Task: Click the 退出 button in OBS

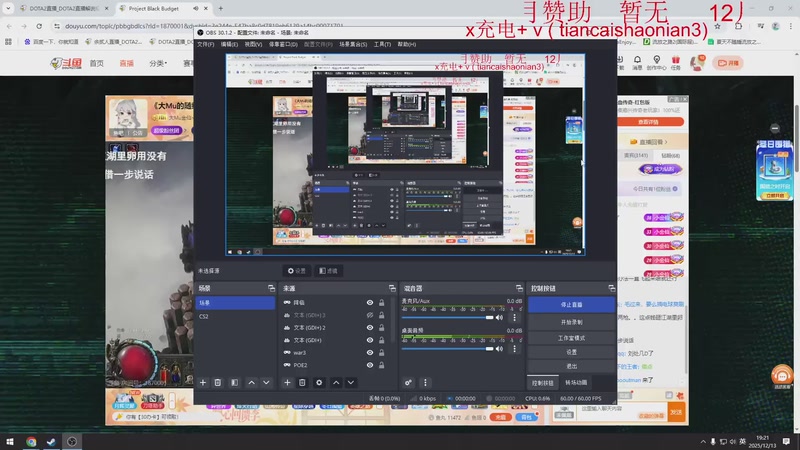Action: pos(571,366)
